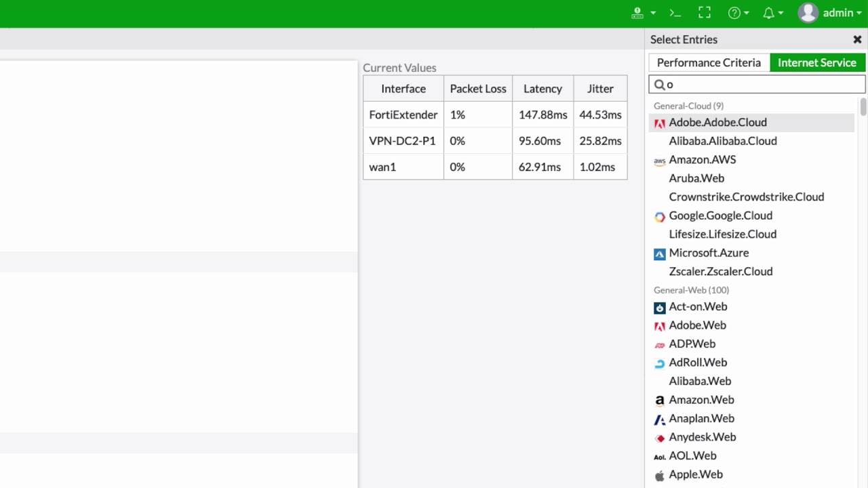Select Crownstrike.Crowdstrike.Cloud entry

click(747, 197)
